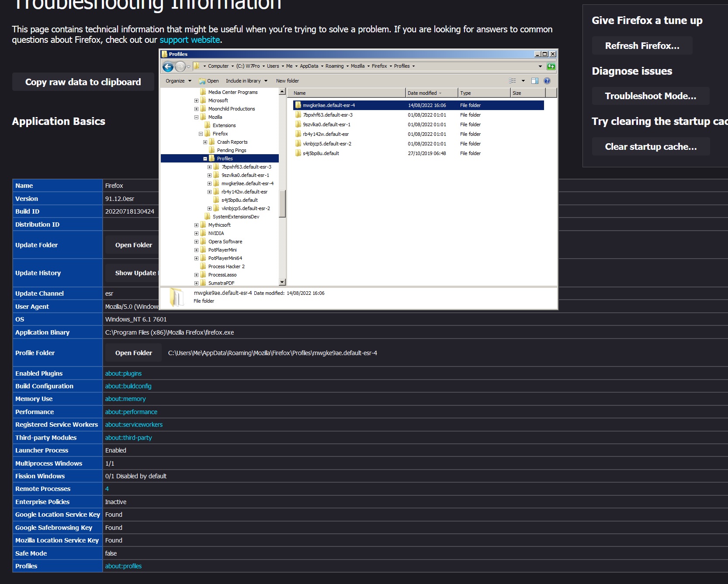The width and height of the screenshot is (728, 584).
Task: Open the about:memory link
Action: click(x=125, y=399)
